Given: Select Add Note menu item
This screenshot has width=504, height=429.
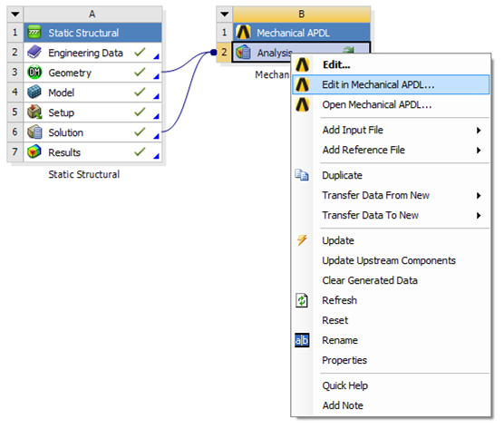Looking at the screenshot, I should coord(391,405).
